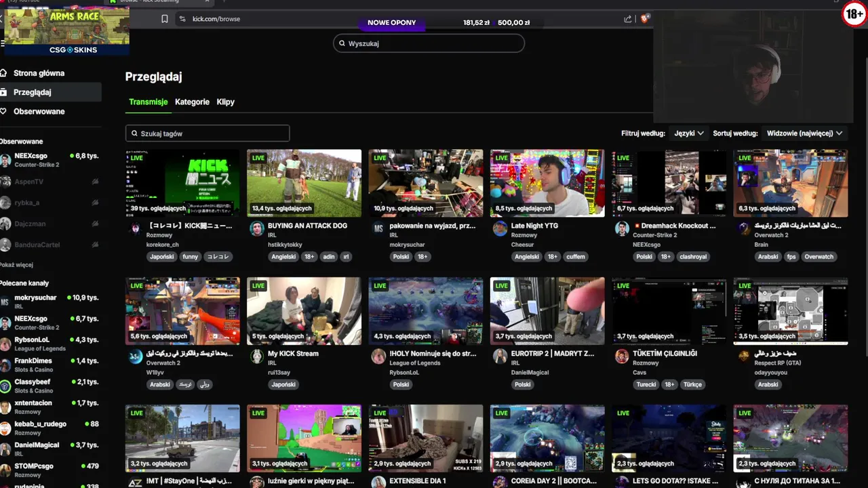Screen dimensions: 868x488
Task: Click the Wyszukaj search field
Action: (x=429, y=43)
